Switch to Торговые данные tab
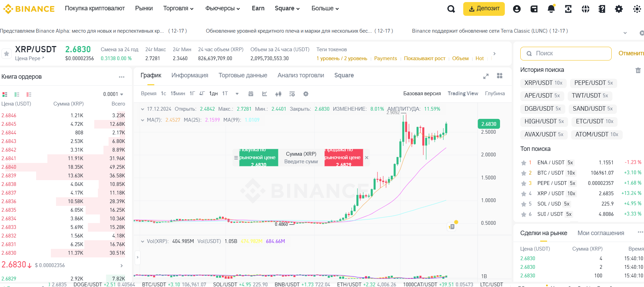Viewport: 644px width, 287px height. click(243, 75)
